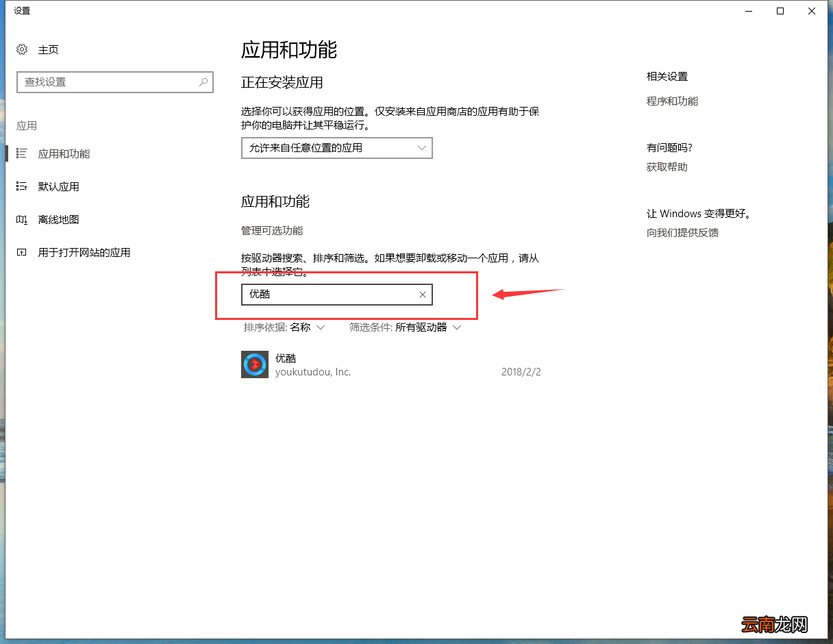Click youkutudou, Inc. publisher text
The image size is (833, 644).
[x=313, y=372]
